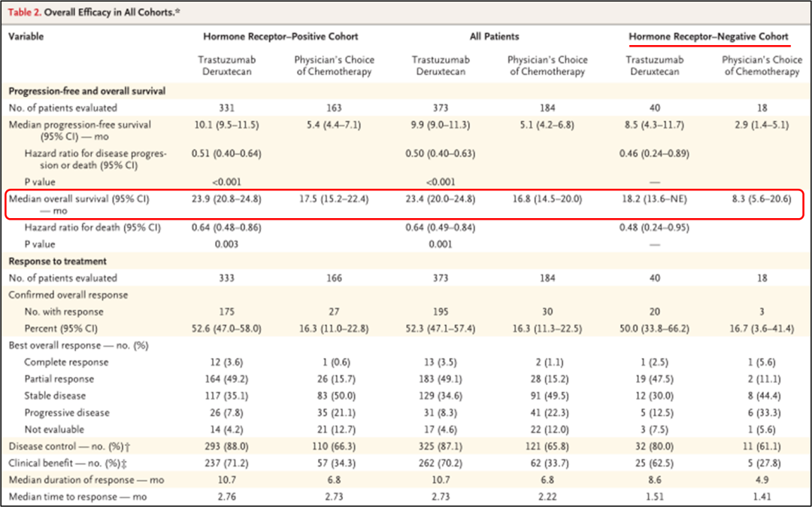Screen dimensions: 812x507
Task: Click the 'Median duration of response — mo' label
Action: [x=86, y=480]
